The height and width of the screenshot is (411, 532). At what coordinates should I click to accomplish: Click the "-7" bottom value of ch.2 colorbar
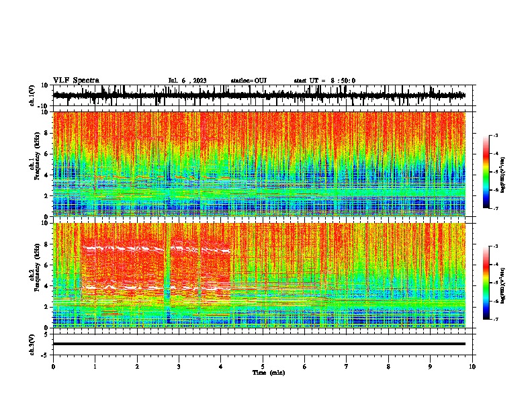[495, 319]
